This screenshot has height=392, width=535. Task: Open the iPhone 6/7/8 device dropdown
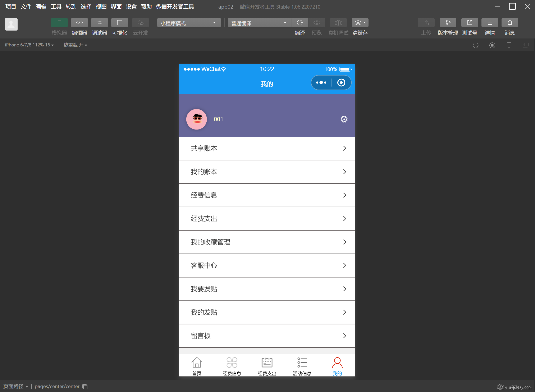coord(29,45)
